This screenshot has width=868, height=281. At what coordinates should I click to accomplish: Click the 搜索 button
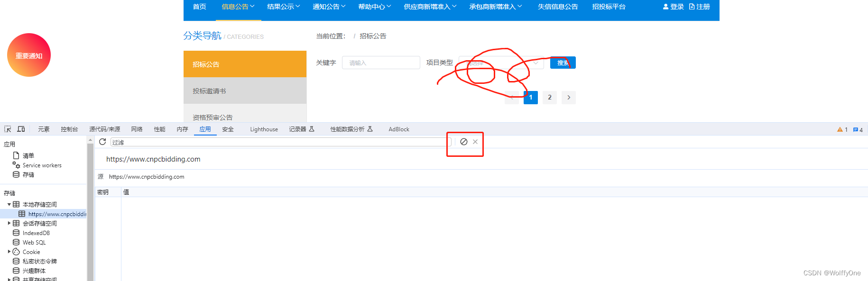coord(563,63)
